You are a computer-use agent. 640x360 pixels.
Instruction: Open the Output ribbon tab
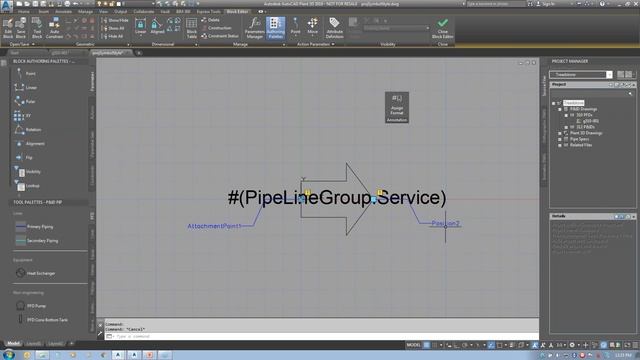(120, 11)
